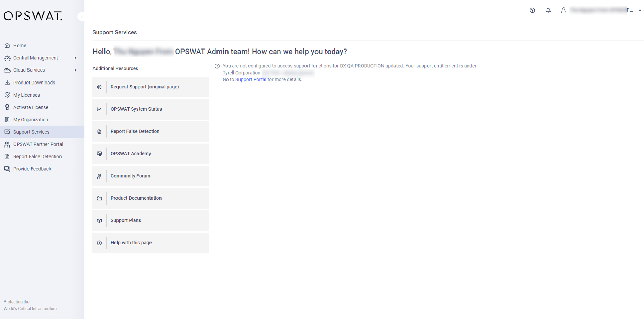Viewport: 644px width, 319px height.
Task: Open Help with this page card
Action: click(151, 243)
